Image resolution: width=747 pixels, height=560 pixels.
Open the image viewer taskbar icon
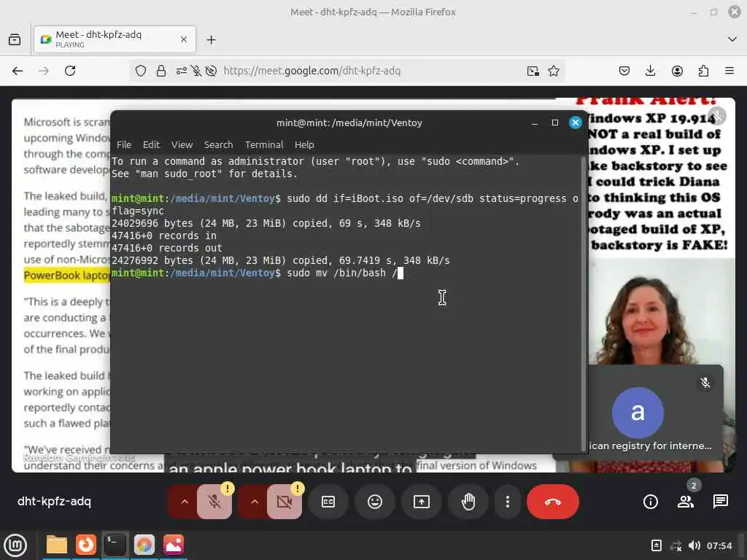[x=174, y=545]
